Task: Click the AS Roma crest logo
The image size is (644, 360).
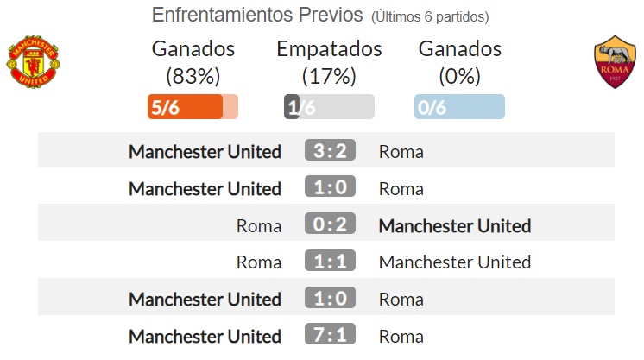Action: point(615,61)
